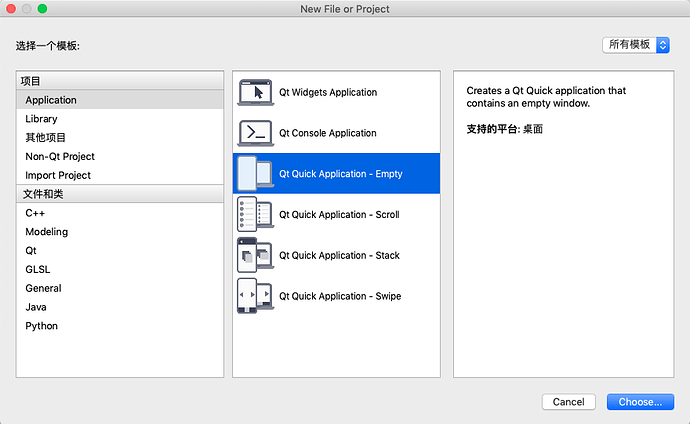Select the Application category
Screen dimensions: 690x424
120,100
